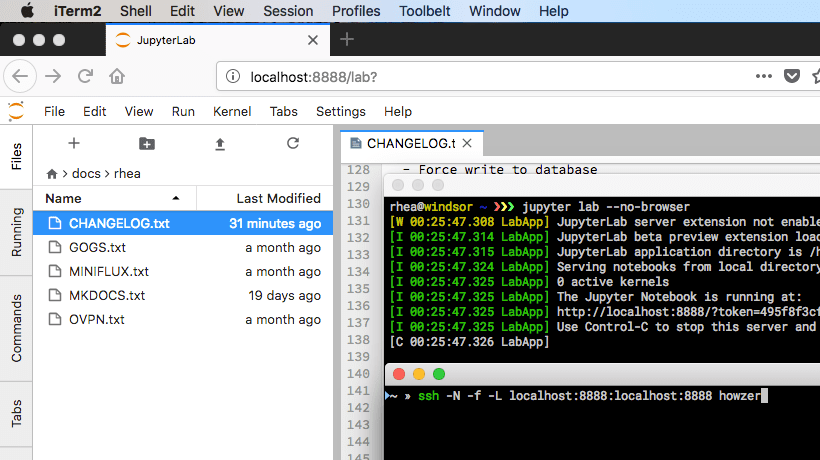Viewport: 820px width, 460px height.
Task: Click the localhost token URL in terminal
Action: [x=688, y=312]
